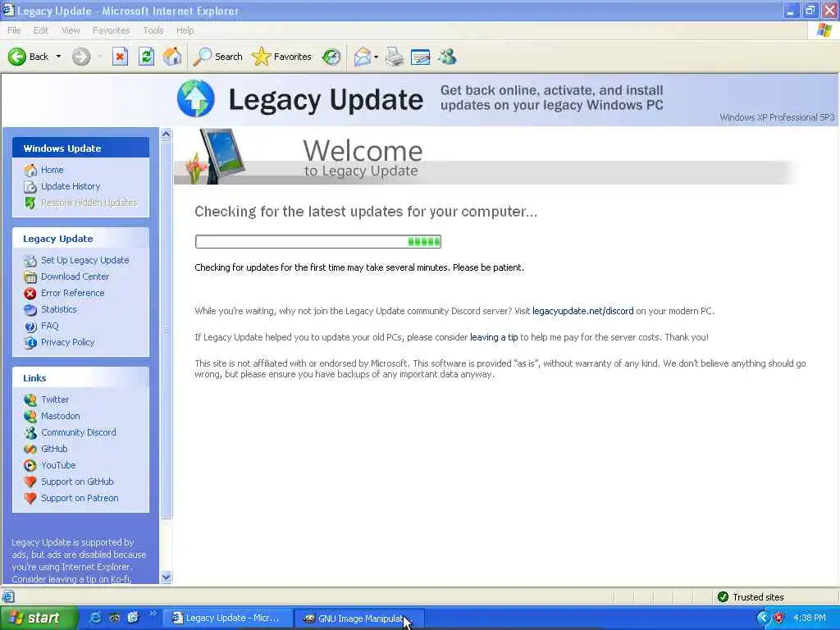Open the Edit menu
Viewport: 840px width, 630px height.
(x=41, y=30)
